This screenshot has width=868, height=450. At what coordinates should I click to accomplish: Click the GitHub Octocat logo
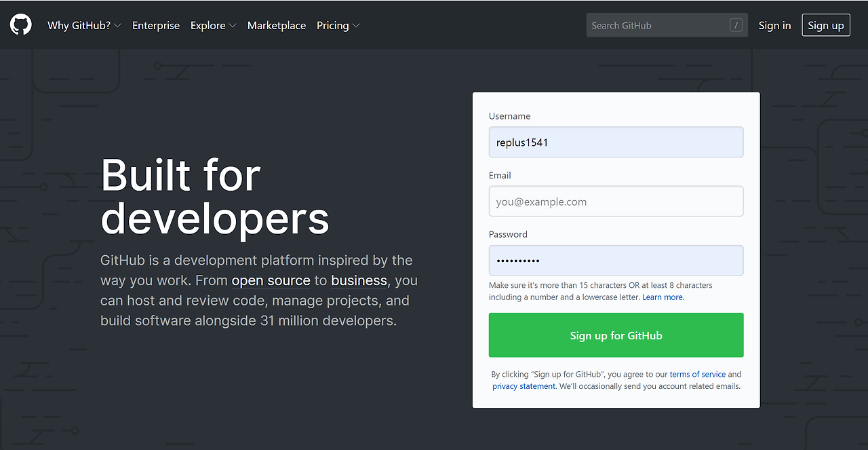point(21,25)
